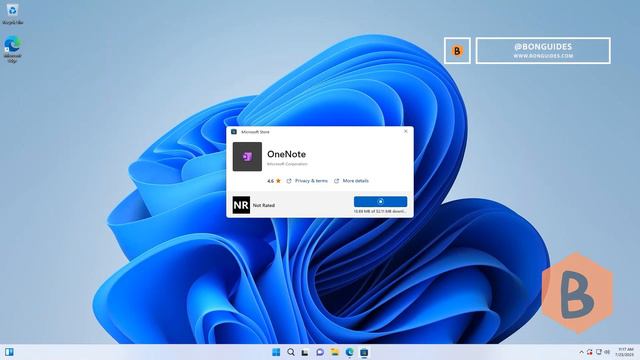Viewport: 640px width, 360px height.
Task: Open the clock and date in the taskbar
Action: pos(625,352)
